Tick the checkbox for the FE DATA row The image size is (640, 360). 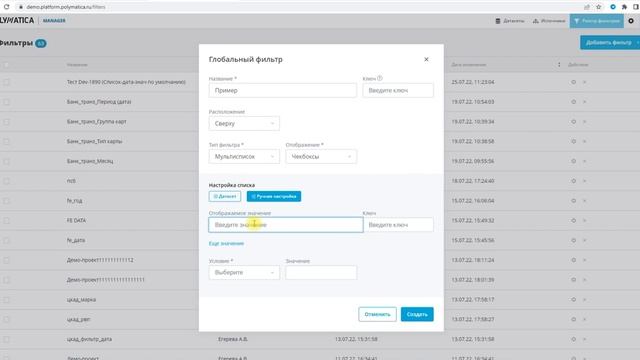[x=6, y=220]
